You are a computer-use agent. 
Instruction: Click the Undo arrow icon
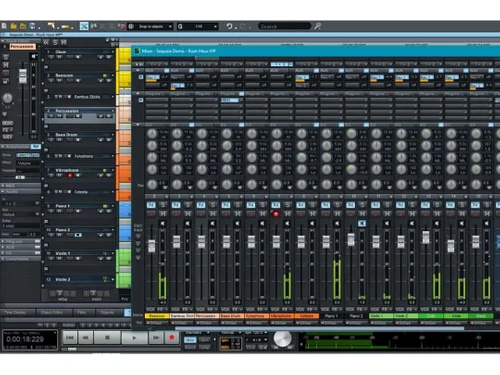coord(229,26)
